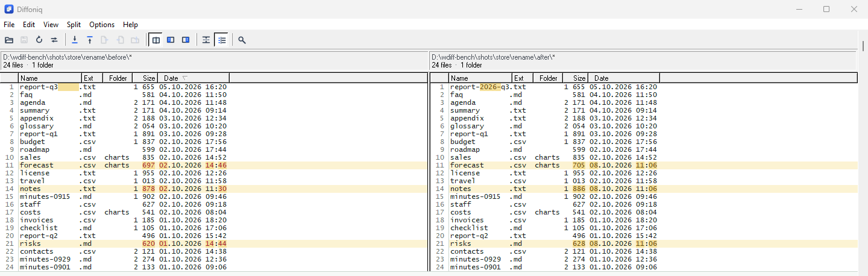Click the Diffoniq app icon in the title bar
Viewport: 868px width, 276px height.
(x=9, y=9)
